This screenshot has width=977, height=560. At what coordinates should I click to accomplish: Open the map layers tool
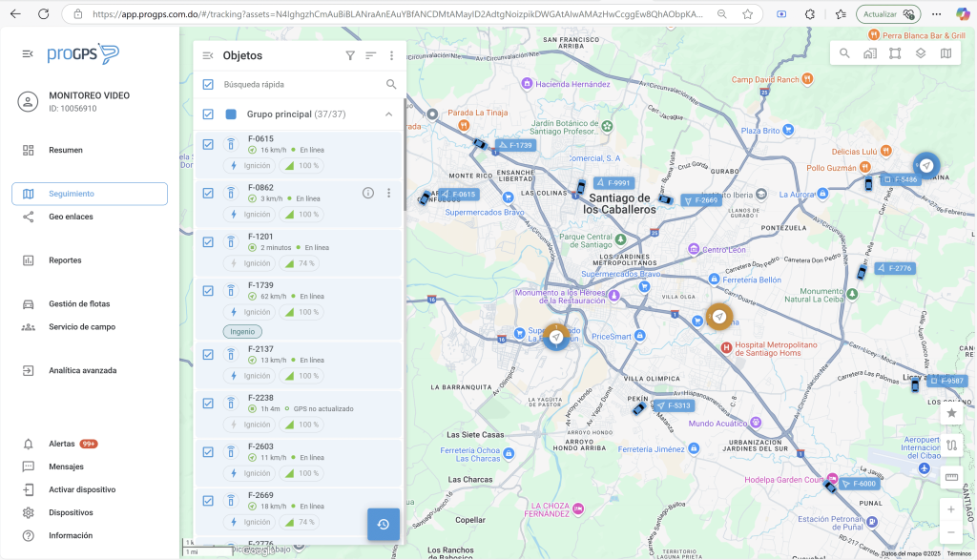click(x=921, y=53)
